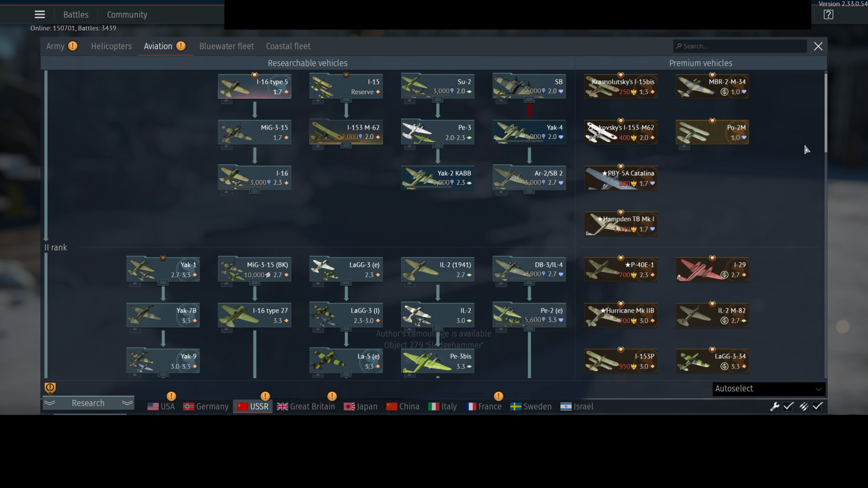868x488 pixels.
Task: Switch nation to Israel
Action: click(x=577, y=407)
